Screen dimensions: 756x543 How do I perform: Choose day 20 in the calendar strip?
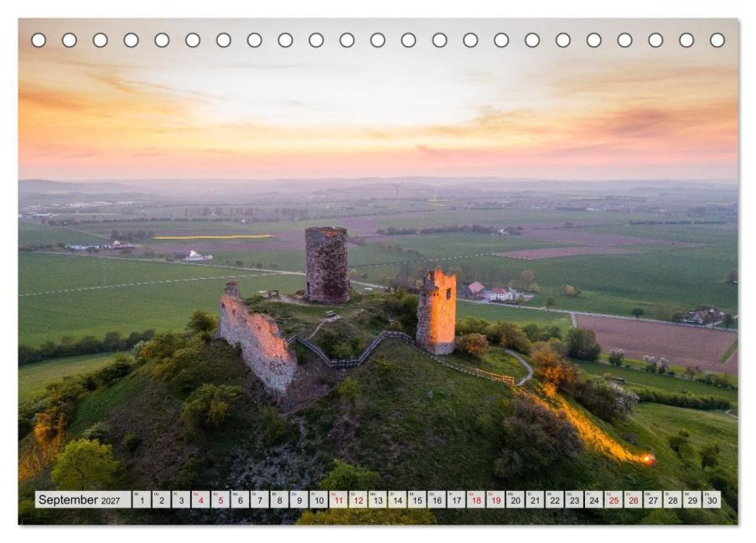click(515, 499)
